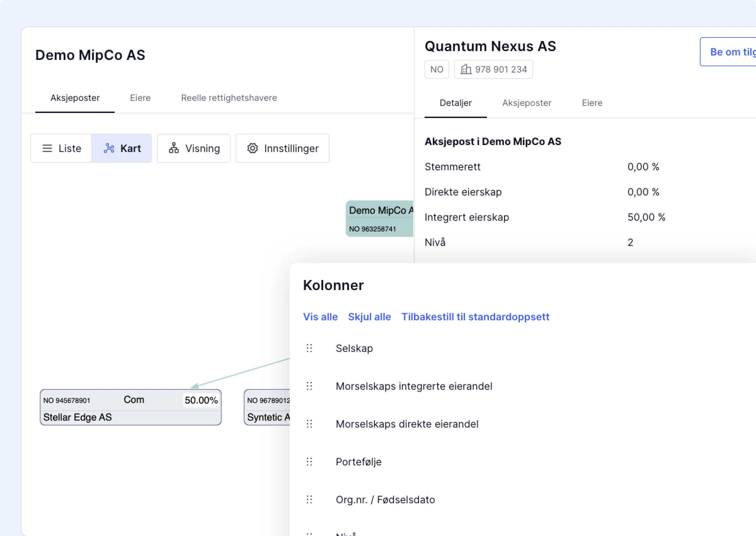Select the Stellar Edge AS node
756x536 pixels.
pos(130,407)
